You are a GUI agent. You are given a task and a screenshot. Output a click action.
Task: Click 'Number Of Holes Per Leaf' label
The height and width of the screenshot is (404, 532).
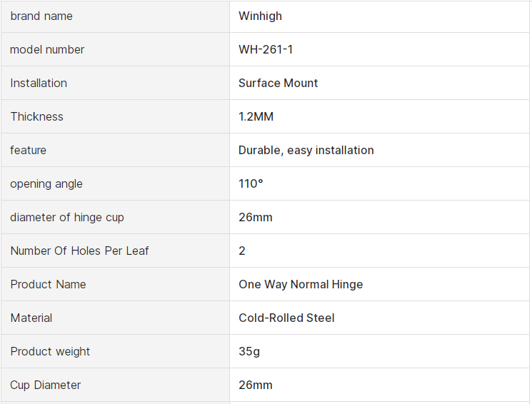click(80, 251)
